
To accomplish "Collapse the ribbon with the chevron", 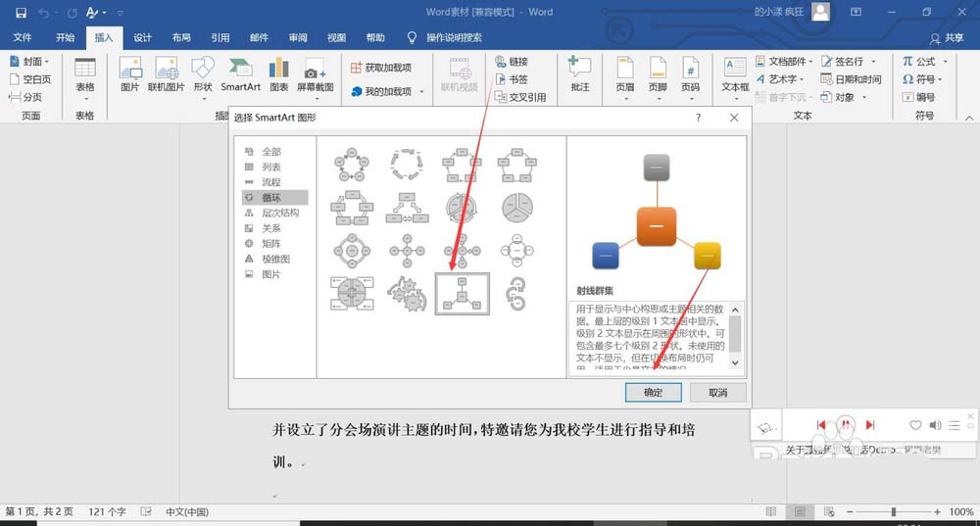I will click(x=969, y=118).
